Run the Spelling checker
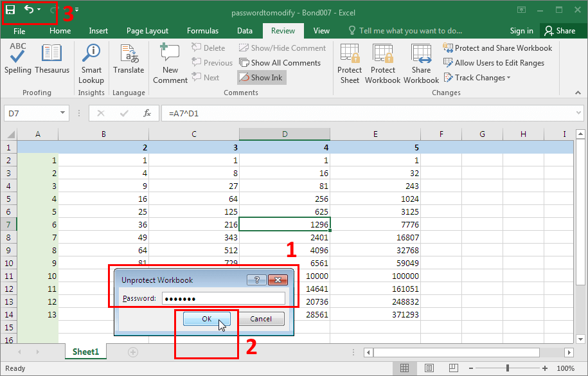This screenshot has width=588, height=376. click(17, 62)
